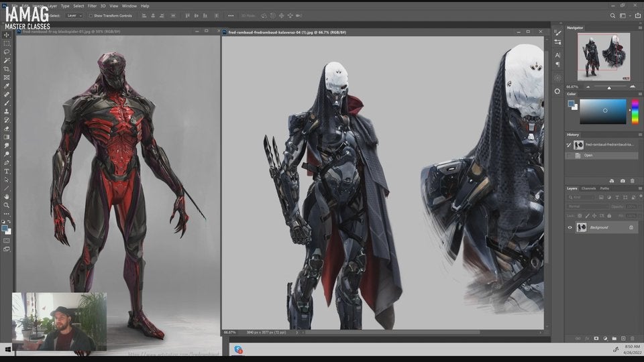Click the Navigator preview thumbnail
The image size is (644, 362).
pos(603,57)
